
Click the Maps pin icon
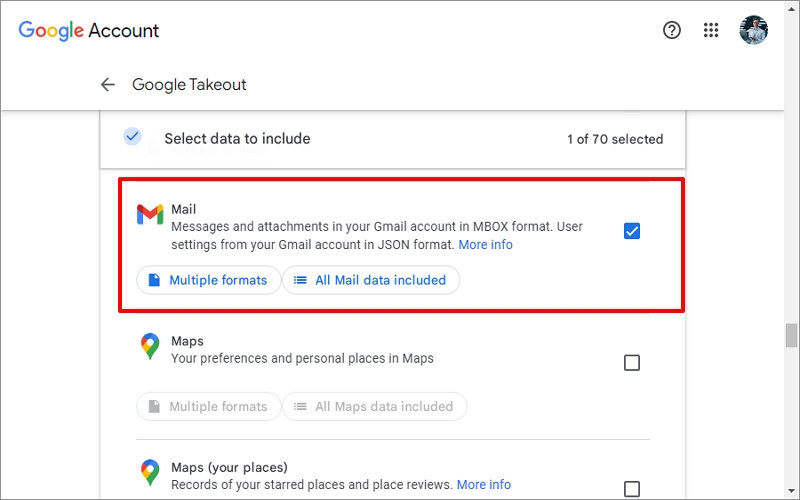(149, 346)
